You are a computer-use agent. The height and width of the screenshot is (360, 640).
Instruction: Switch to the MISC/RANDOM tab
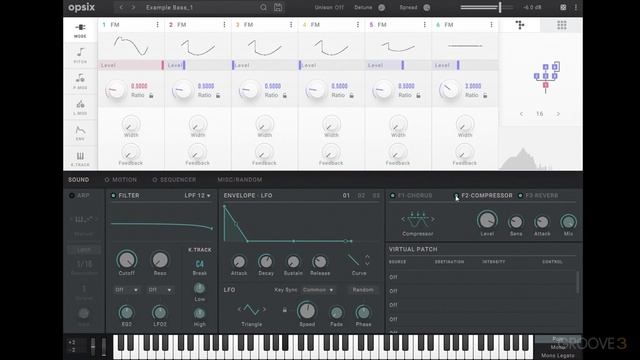click(240, 180)
